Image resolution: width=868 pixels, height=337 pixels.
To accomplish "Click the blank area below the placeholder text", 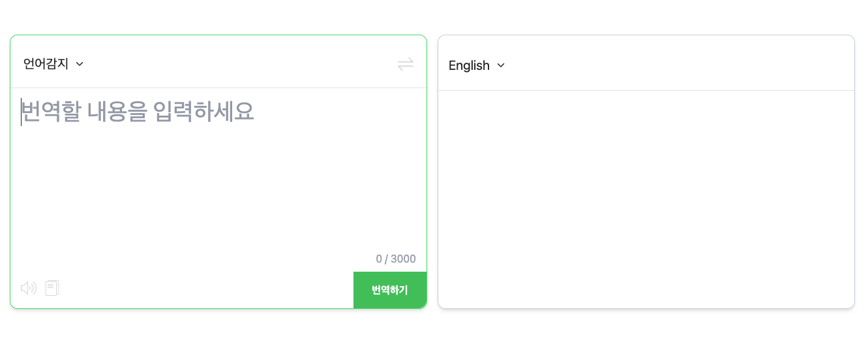I will pos(218,189).
